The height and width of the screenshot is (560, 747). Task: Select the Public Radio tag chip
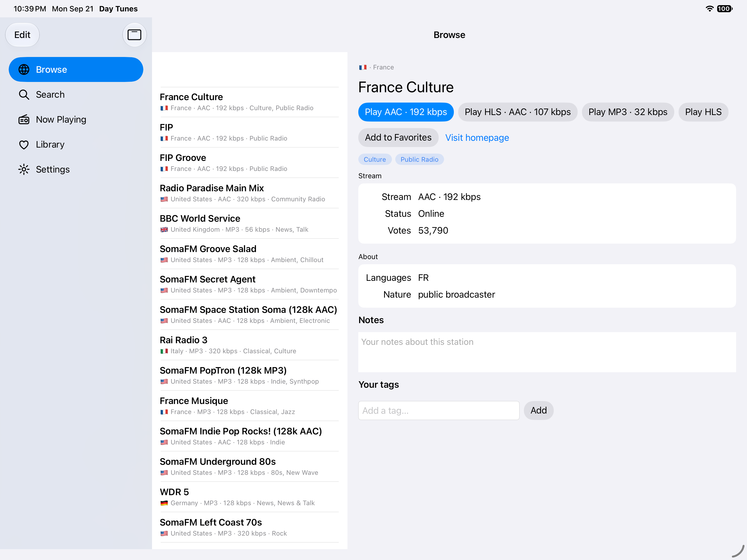click(419, 159)
